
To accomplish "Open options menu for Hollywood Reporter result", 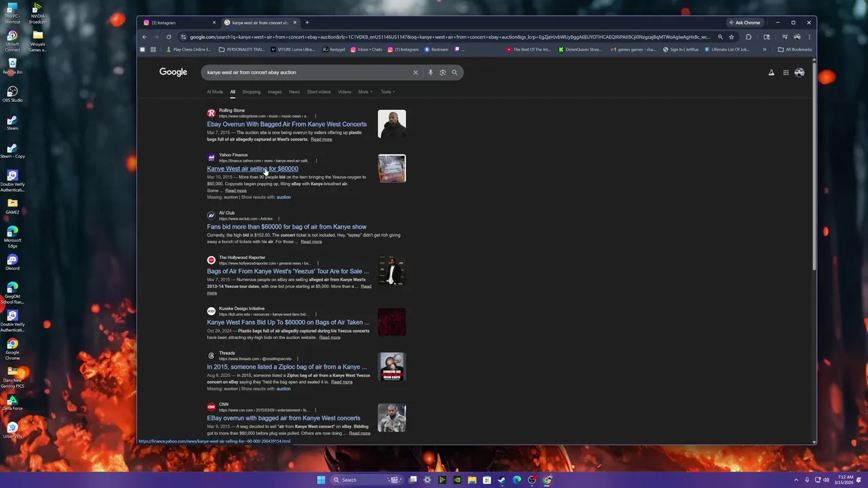I will 318,263.
